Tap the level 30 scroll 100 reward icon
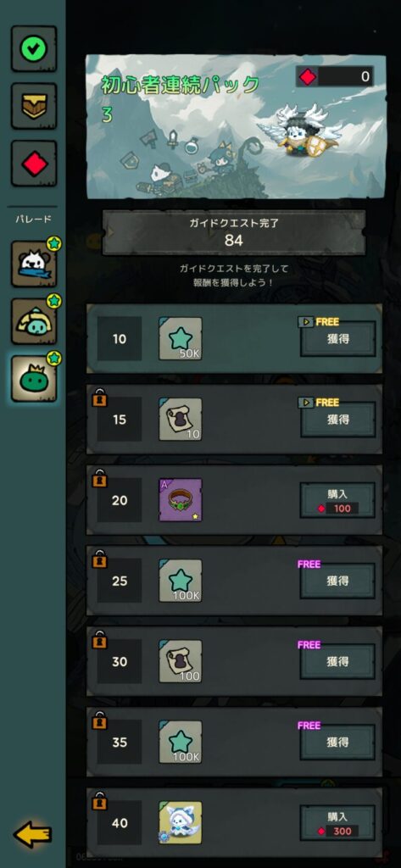Screen dimensions: 401x868 [x=181, y=661]
